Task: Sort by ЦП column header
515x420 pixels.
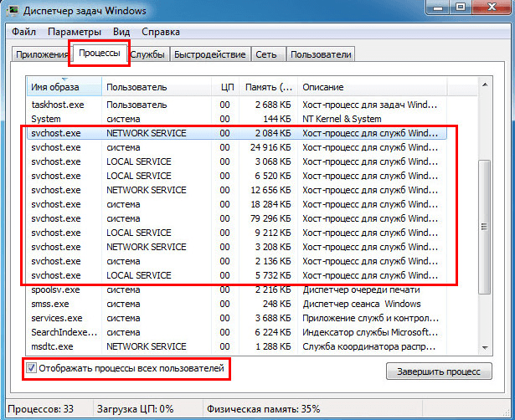Action: [x=225, y=87]
